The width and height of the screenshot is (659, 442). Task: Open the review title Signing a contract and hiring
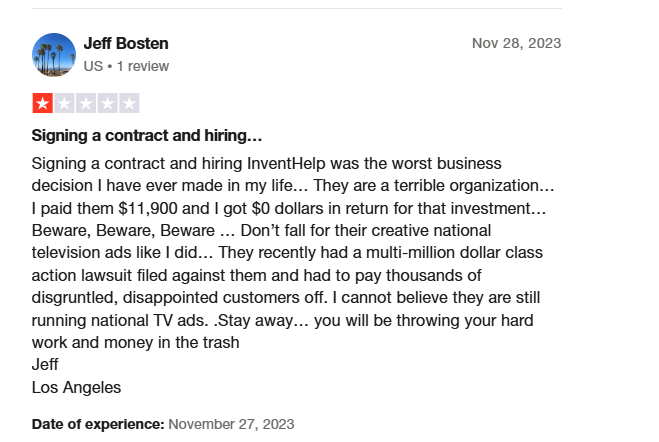(x=147, y=136)
